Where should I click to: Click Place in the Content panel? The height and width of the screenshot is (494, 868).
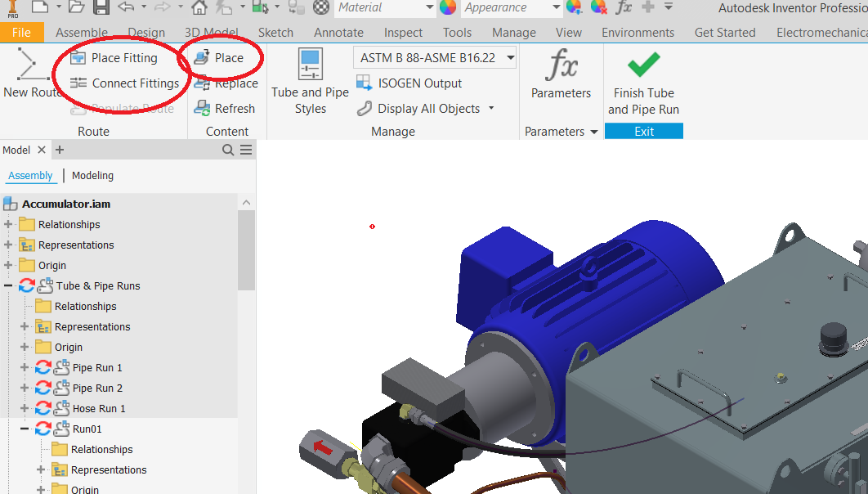(219, 57)
